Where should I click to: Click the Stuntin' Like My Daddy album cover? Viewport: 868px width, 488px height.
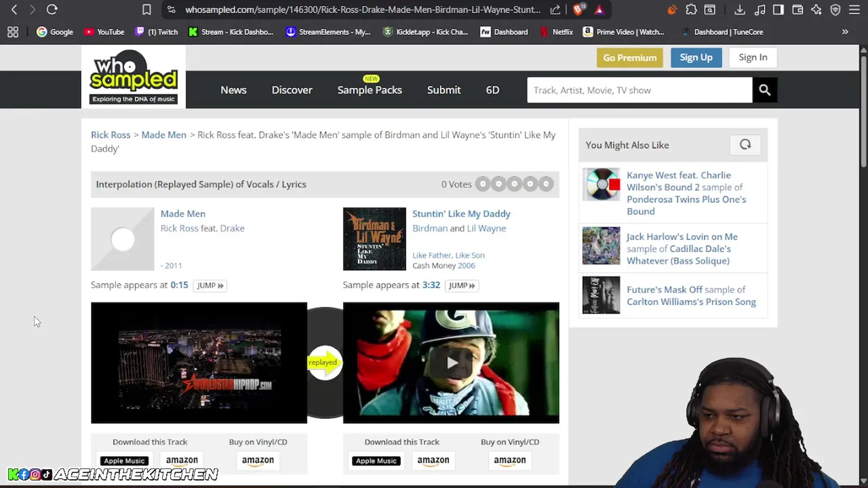click(374, 239)
